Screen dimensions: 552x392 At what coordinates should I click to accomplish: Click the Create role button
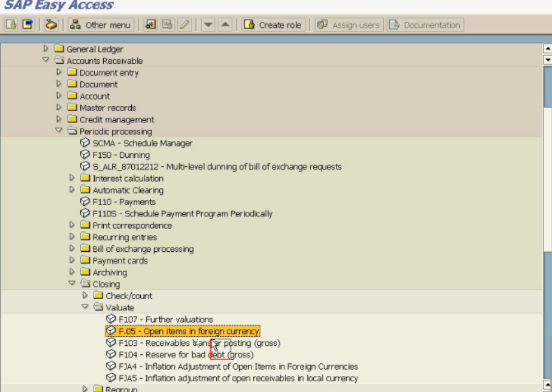tap(273, 25)
